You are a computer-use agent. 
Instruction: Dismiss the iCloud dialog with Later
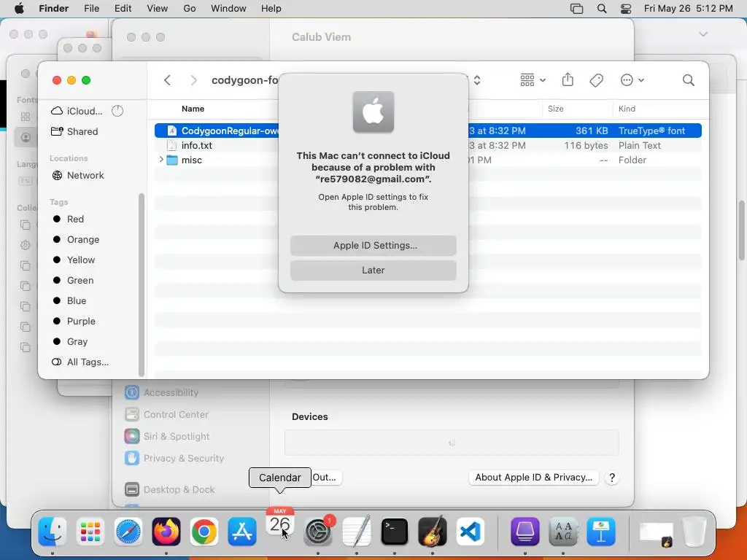(x=373, y=270)
